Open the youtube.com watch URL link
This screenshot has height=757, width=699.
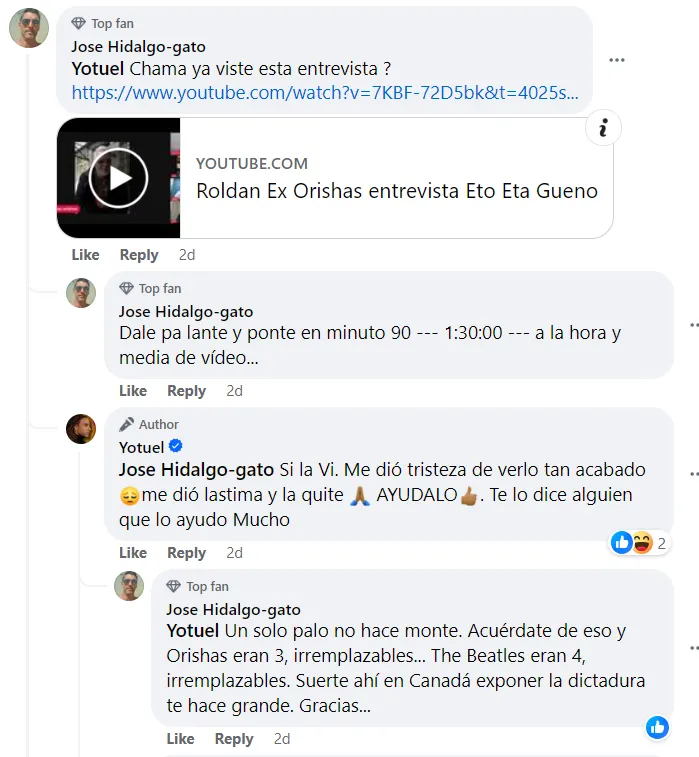tap(325, 92)
